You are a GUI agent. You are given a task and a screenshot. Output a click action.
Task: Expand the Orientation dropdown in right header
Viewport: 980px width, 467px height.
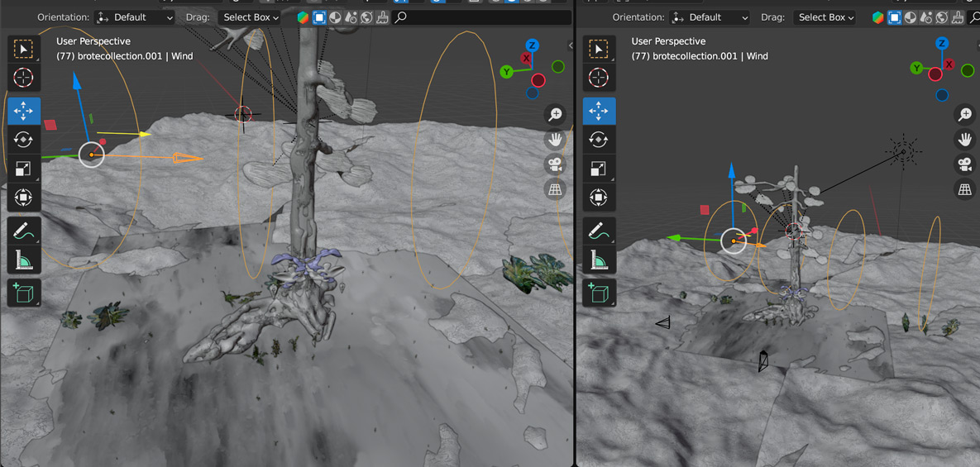(710, 17)
